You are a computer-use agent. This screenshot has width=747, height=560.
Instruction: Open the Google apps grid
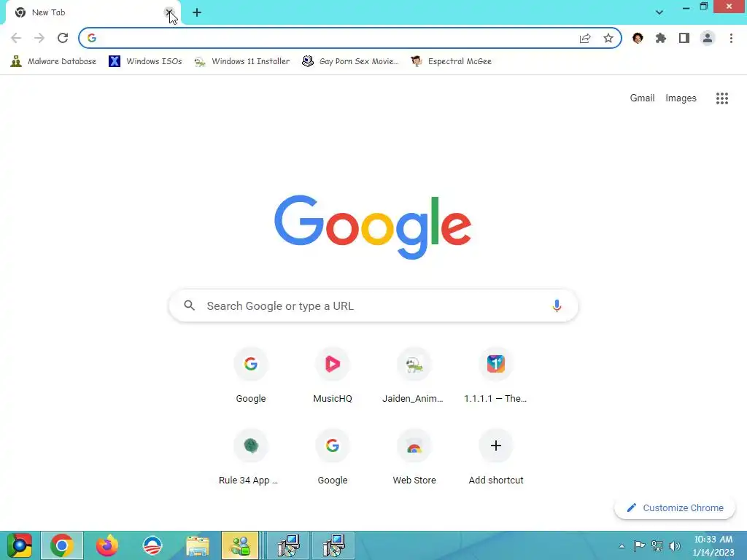point(721,98)
